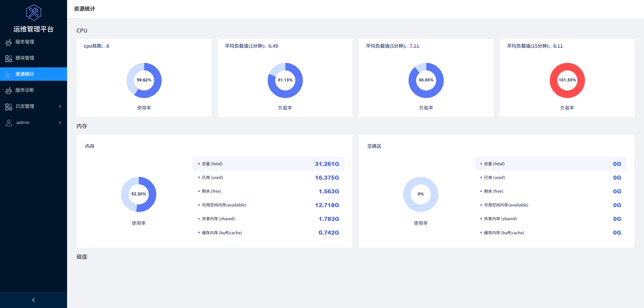Click the 磁盘 section heading
This screenshot has width=644, height=308.
(x=82, y=257)
